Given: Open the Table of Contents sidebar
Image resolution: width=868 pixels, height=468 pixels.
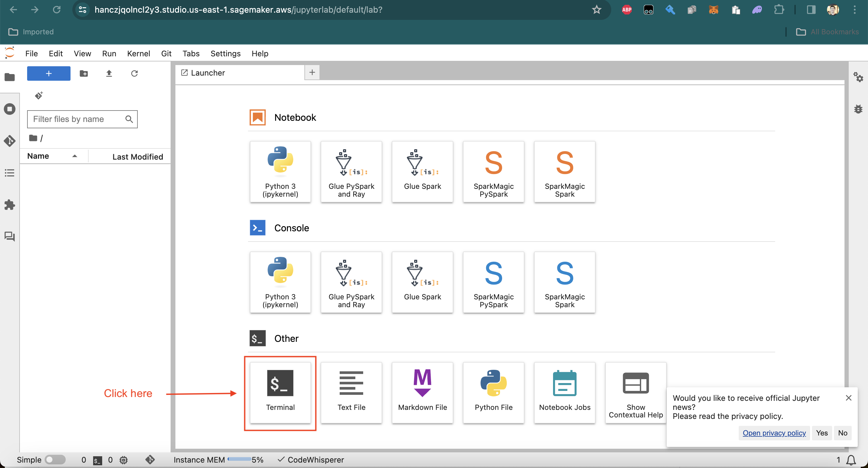Looking at the screenshot, I should 9,173.
